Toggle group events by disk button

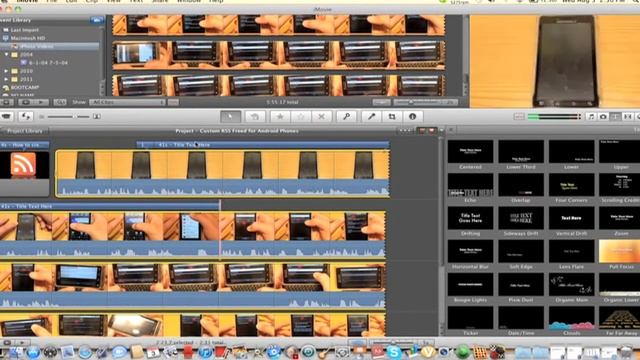click(x=97, y=20)
